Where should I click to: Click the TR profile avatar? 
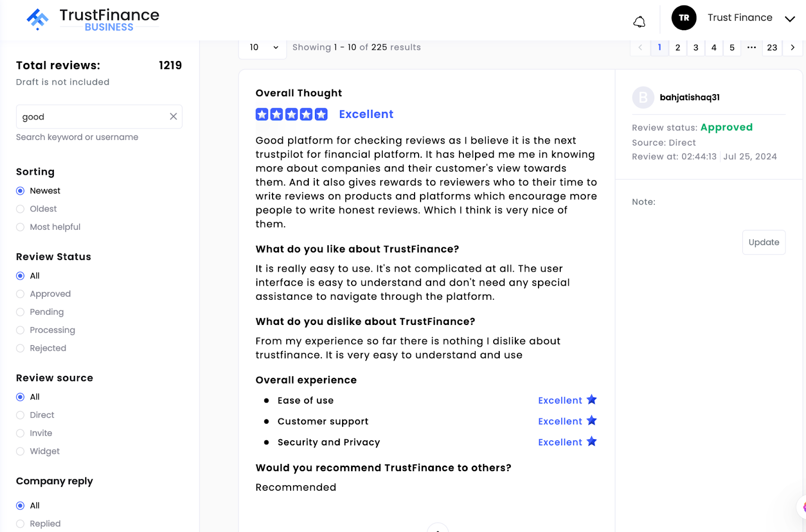coord(684,18)
